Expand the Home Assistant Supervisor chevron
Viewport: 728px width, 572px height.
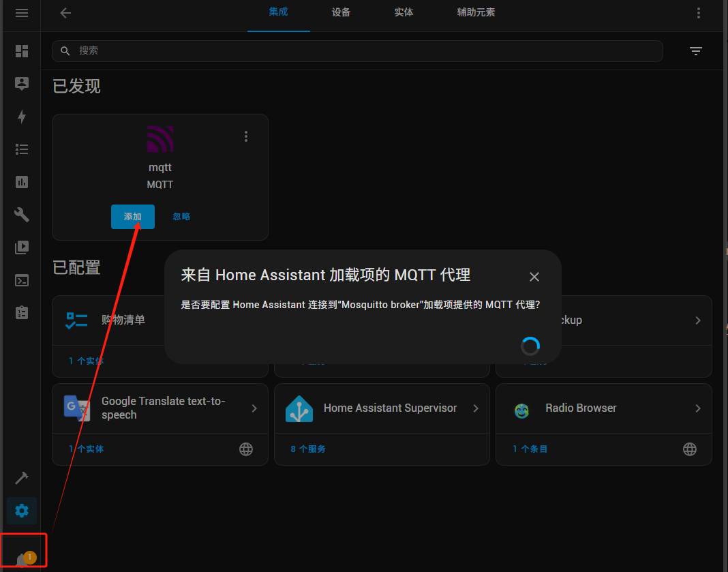point(476,408)
